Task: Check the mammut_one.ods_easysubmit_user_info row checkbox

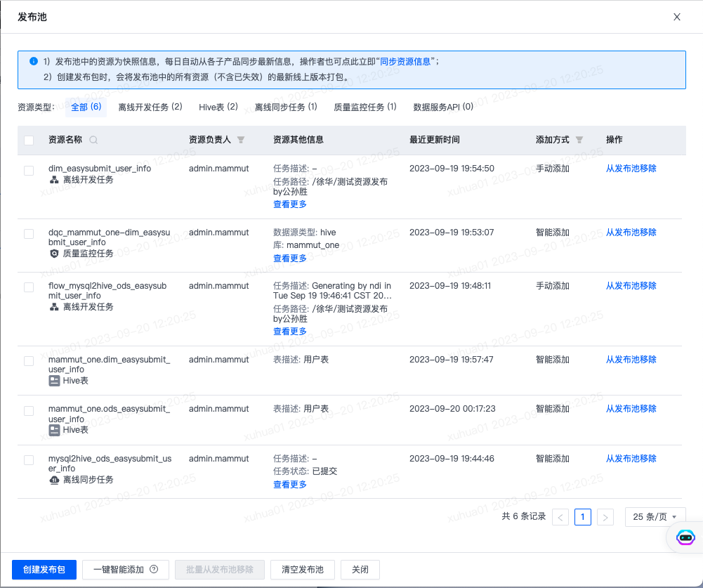Action: click(29, 411)
